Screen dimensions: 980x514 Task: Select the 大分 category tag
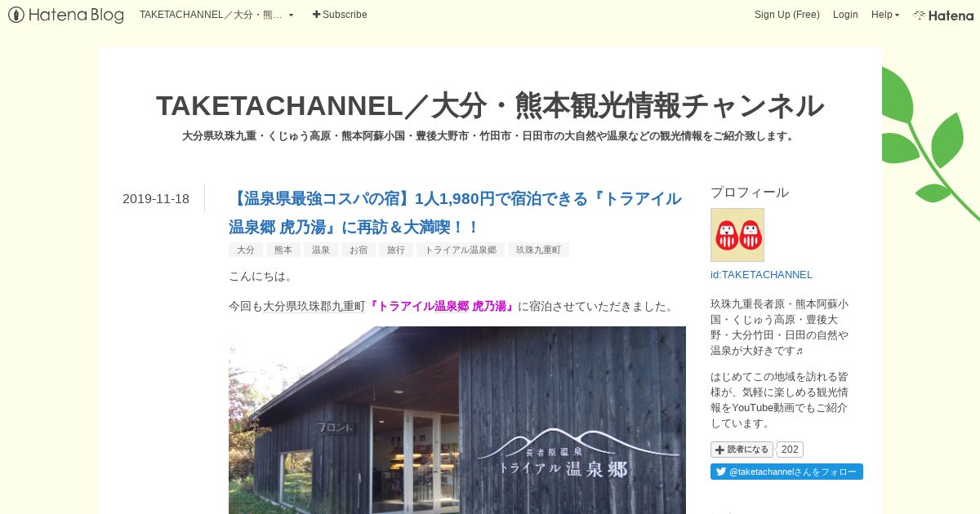[246, 250]
